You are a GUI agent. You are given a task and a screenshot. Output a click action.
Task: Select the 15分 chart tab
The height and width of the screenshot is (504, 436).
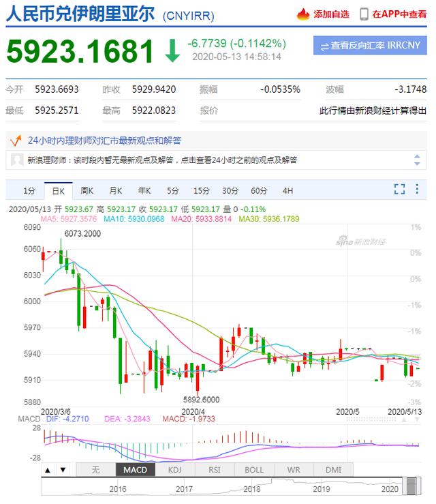pyautogui.click(x=201, y=191)
